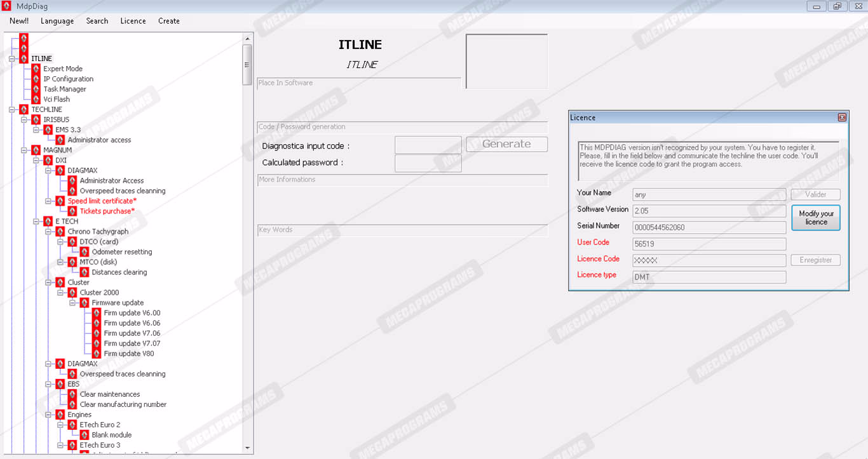The height and width of the screenshot is (459, 868).
Task: Collapse the EBS branch
Action: point(48,384)
